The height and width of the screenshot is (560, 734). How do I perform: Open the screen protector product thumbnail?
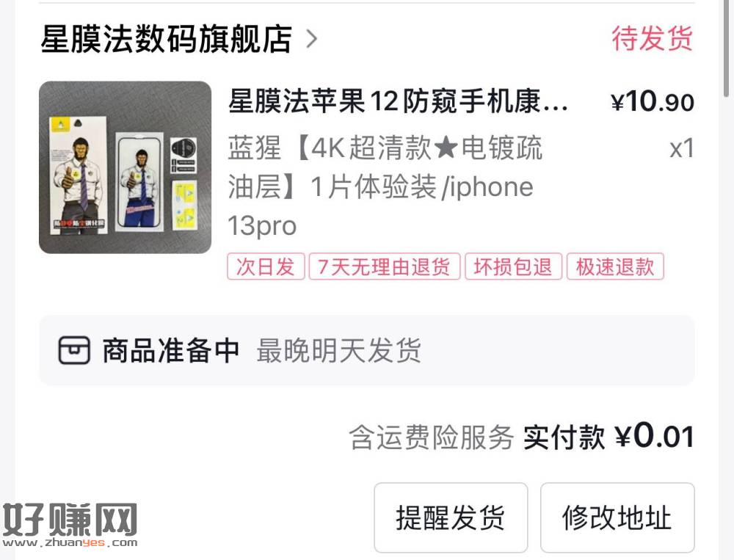(125, 167)
